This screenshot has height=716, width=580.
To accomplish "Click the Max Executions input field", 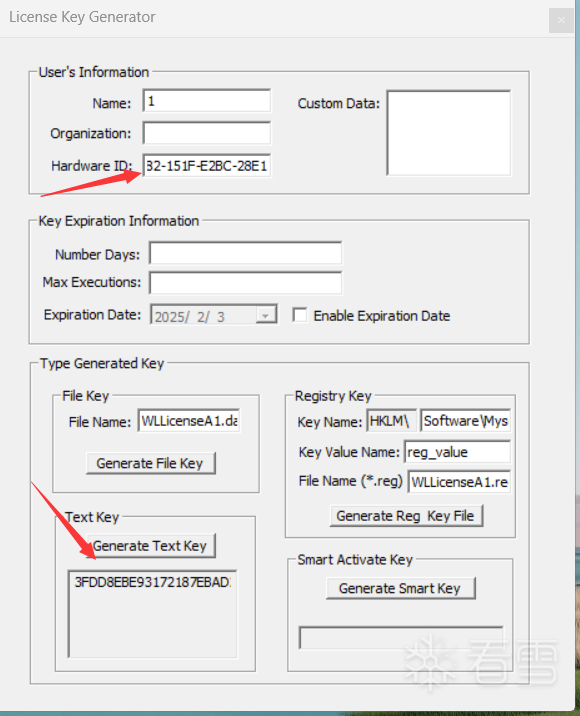I will click(x=245, y=283).
